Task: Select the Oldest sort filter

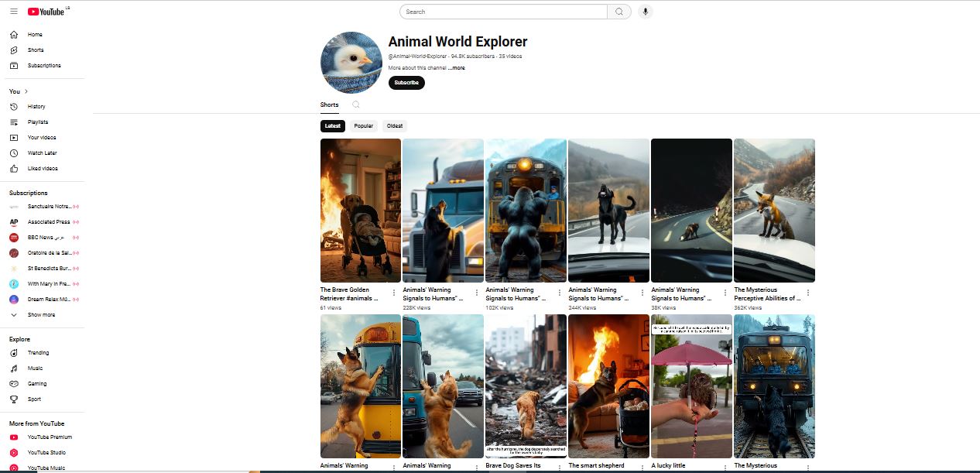Action: (x=395, y=126)
